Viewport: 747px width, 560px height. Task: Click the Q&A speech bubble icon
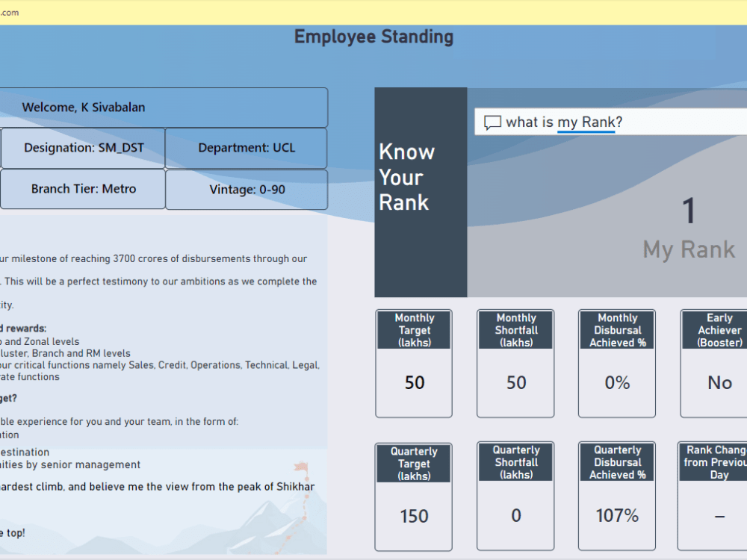click(492, 122)
